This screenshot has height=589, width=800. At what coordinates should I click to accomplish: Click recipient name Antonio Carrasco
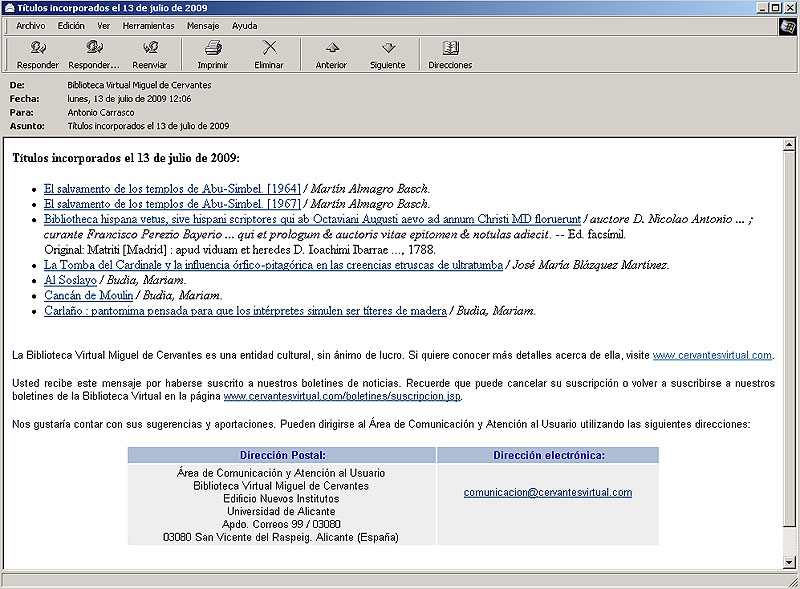(101, 113)
